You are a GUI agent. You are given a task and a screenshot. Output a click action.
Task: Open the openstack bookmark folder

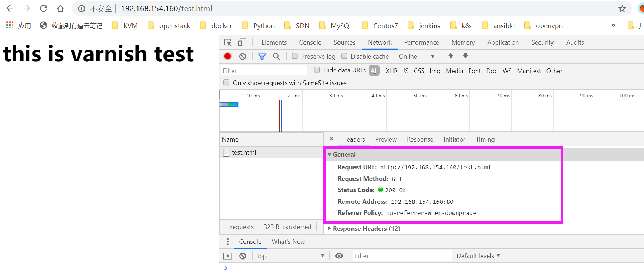pos(169,26)
